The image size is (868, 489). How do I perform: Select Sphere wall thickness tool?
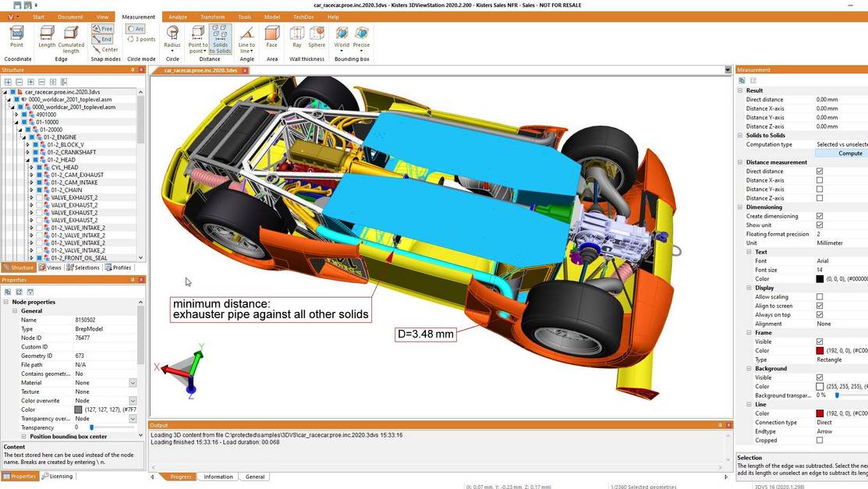click(317, 37)
